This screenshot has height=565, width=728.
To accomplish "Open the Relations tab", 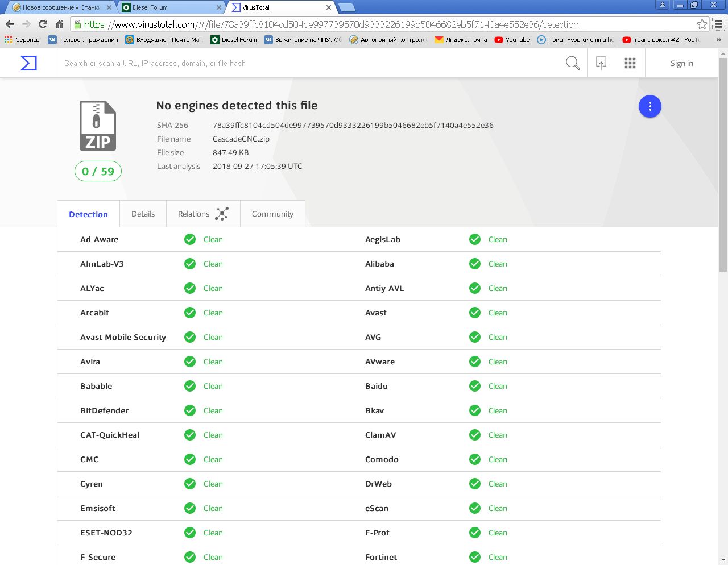I will click(203, 214).
